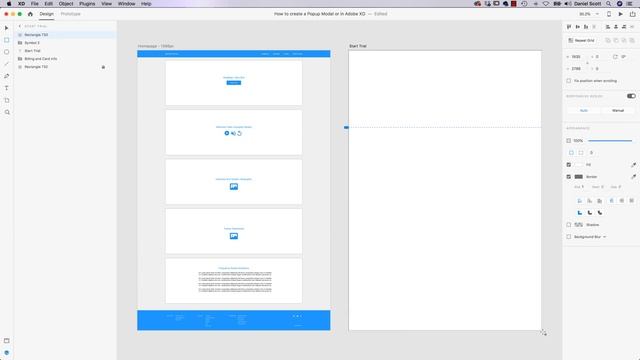Select inner stroke alignment icon
The height and width of the screenshot is (360, 640).
[x=580, y=201]
